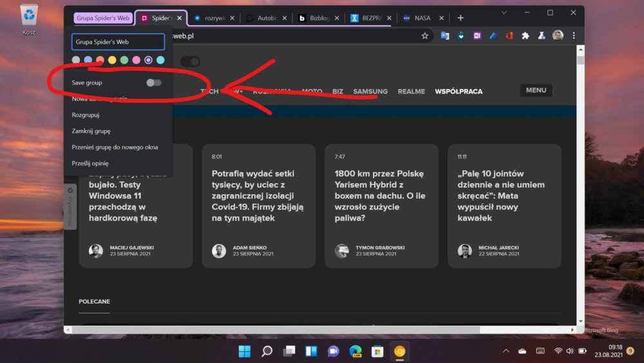Open the BIZ section link
The height and width of the screenshot is (363, 644).
coord(337,92)
